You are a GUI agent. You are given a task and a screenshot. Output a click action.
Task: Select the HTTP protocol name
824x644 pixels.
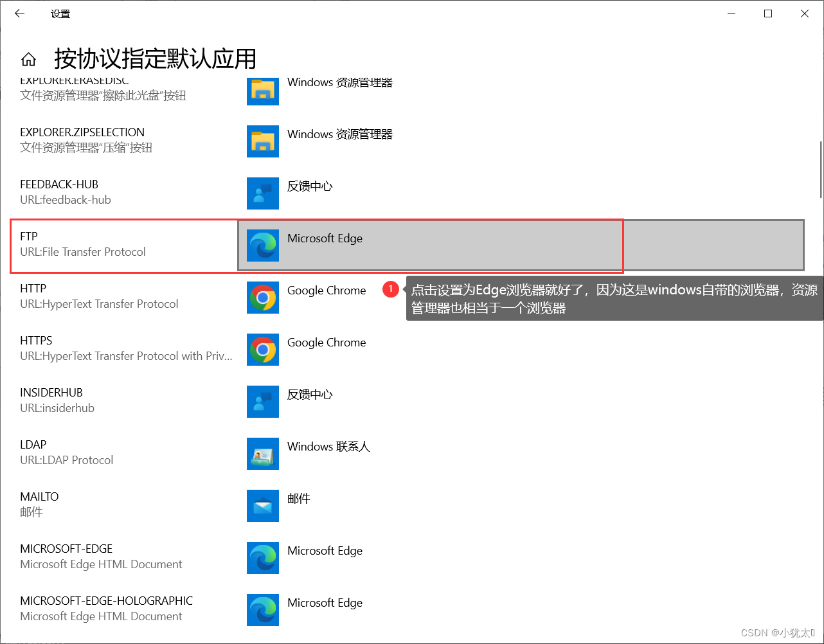tap(33, 289)
